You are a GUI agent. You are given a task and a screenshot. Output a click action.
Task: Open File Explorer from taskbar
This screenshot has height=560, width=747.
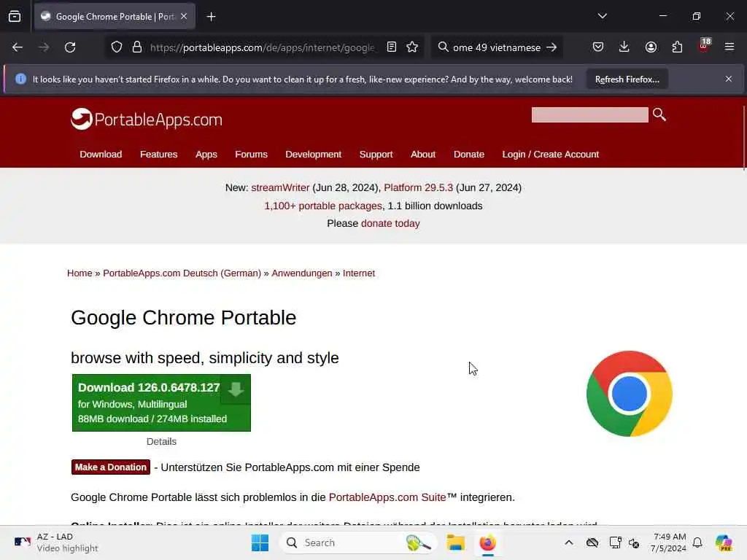455,542
